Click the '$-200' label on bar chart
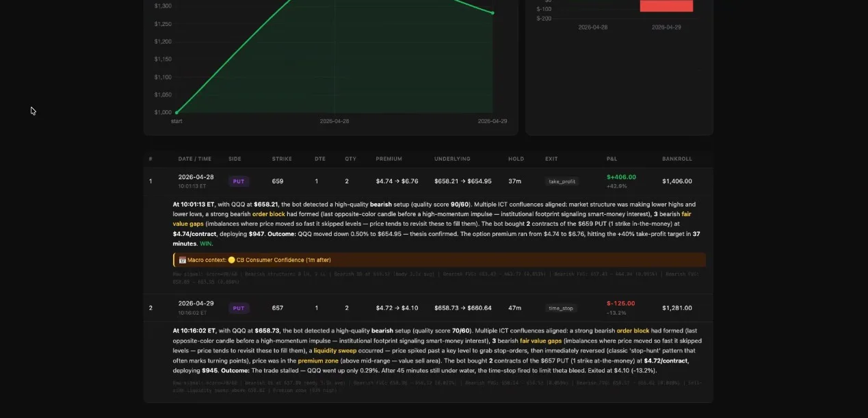Viewport: 868px width, 418px height. point(544,18)
